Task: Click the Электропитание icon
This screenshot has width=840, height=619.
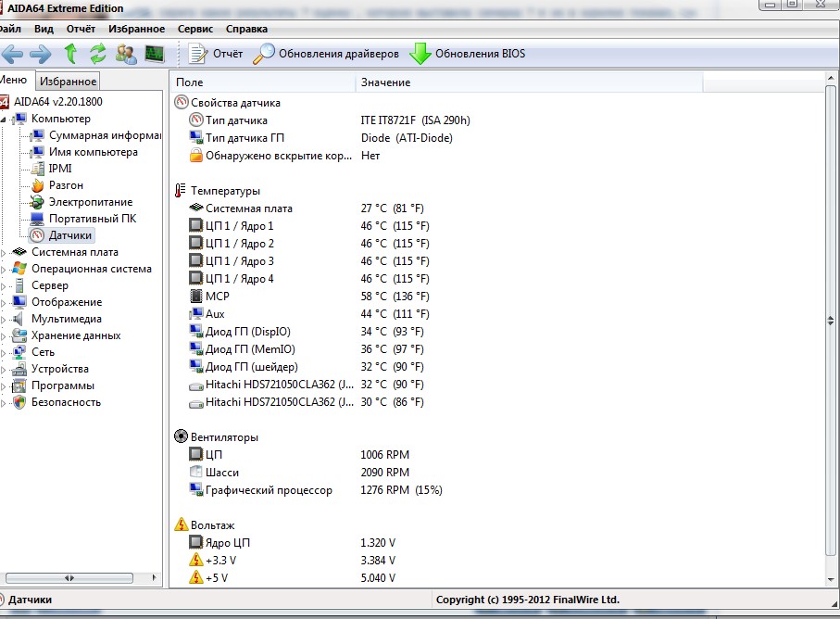Action: (x=37, y=202)
